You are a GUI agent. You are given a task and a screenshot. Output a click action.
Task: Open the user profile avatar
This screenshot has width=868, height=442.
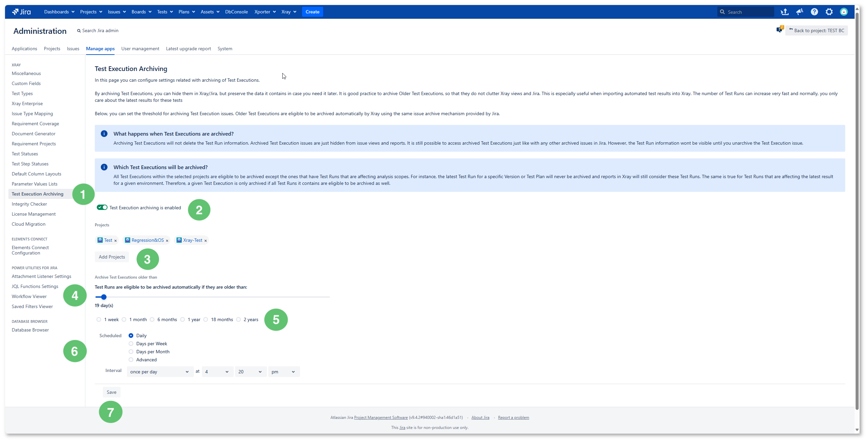(x=844, y=12)
